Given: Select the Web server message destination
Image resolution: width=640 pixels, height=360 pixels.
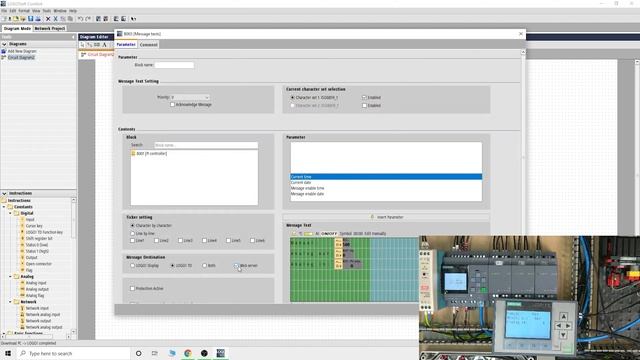Looking at the screenshot, I should (236, 265).
